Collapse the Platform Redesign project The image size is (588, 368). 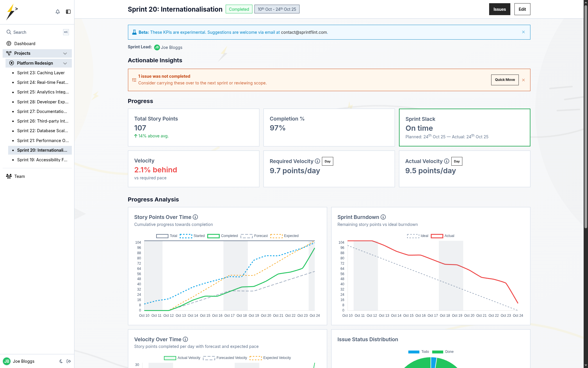coord(65,63)
